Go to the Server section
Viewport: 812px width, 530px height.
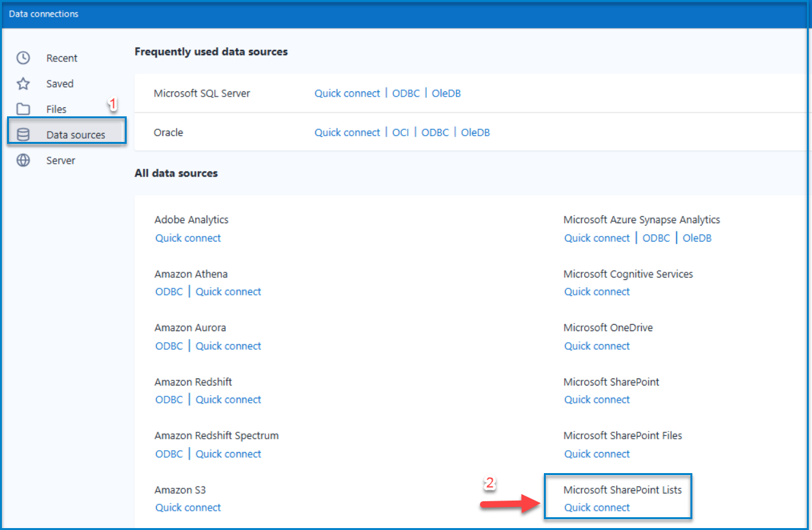point(61,160)
